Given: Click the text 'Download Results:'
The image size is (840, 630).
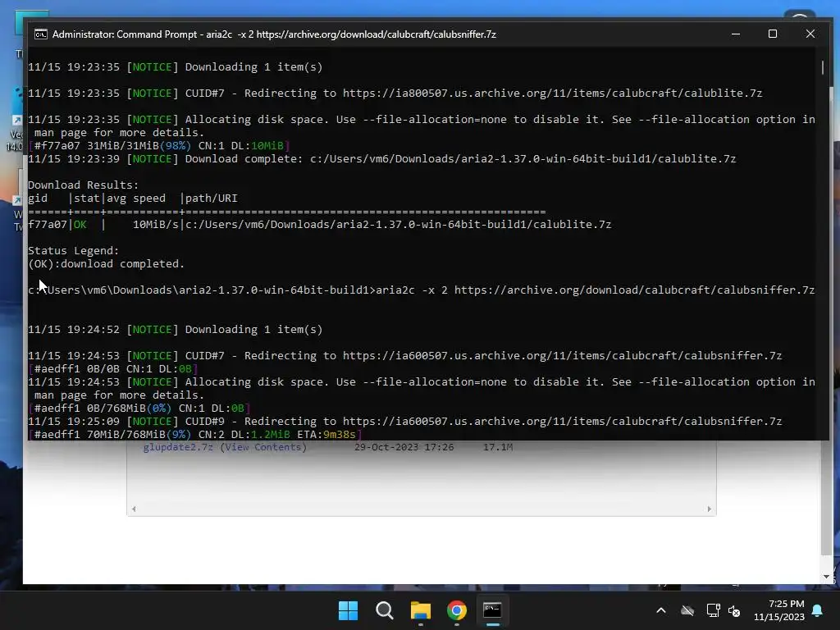Looking at the screenshot, I should pos(83,185).
